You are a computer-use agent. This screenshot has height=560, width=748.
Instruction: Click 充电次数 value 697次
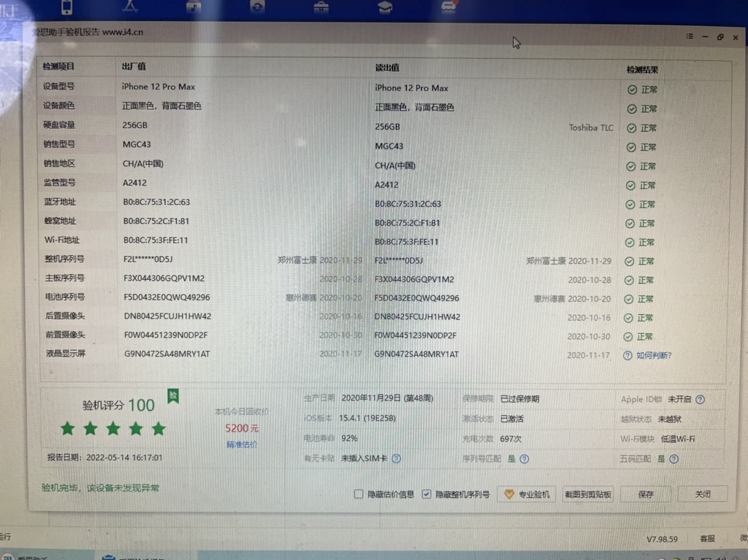(x=511, y=439)
